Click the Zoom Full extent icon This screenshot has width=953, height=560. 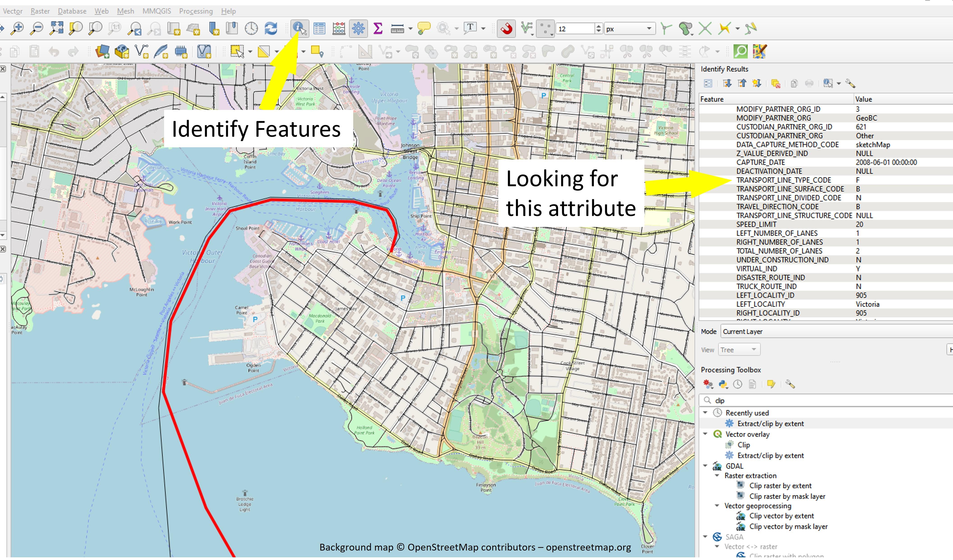(x=57, y=28)
